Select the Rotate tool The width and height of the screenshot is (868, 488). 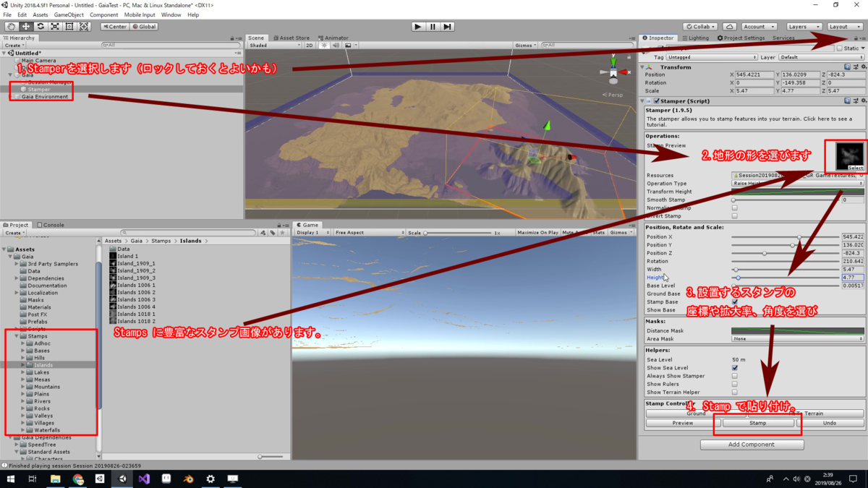[x=41, y=27]
